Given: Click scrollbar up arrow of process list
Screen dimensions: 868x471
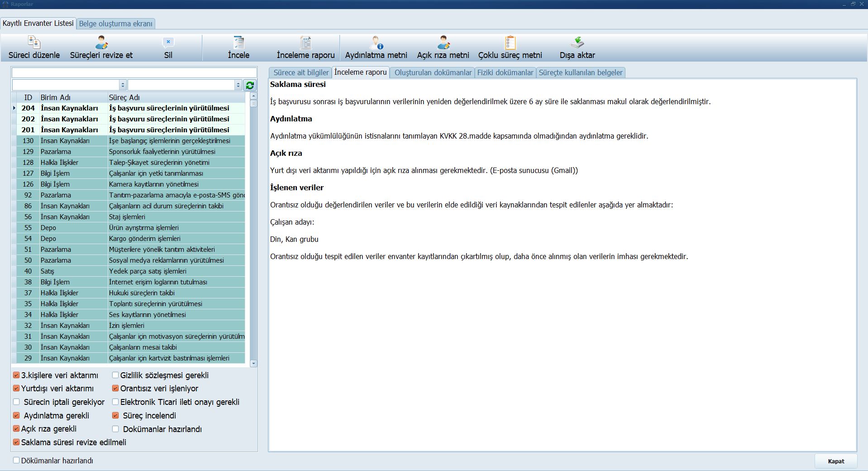Looking at the screenshot, I should tap(253, 96).
